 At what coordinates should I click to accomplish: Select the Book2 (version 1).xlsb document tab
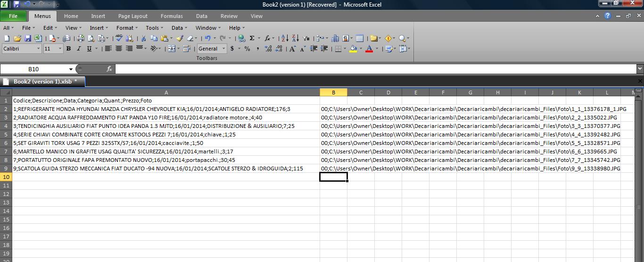(x=42, y=82)
